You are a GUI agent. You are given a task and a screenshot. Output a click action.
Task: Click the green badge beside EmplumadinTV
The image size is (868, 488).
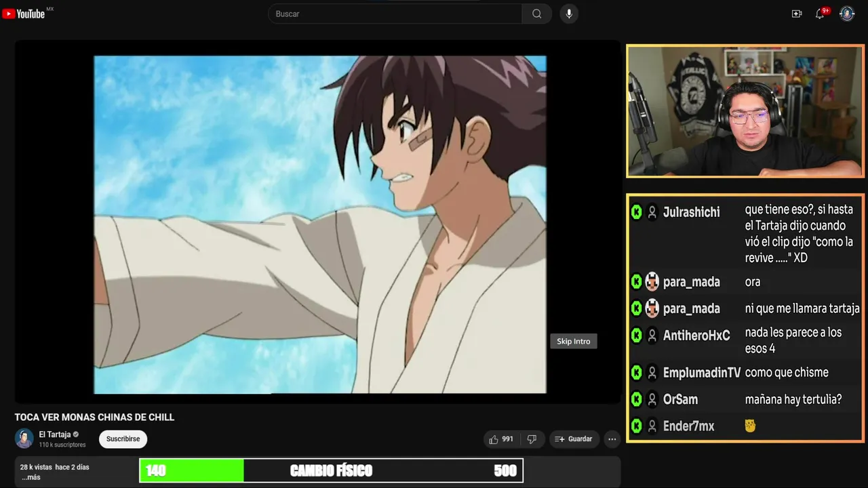(x=636, y=372)
